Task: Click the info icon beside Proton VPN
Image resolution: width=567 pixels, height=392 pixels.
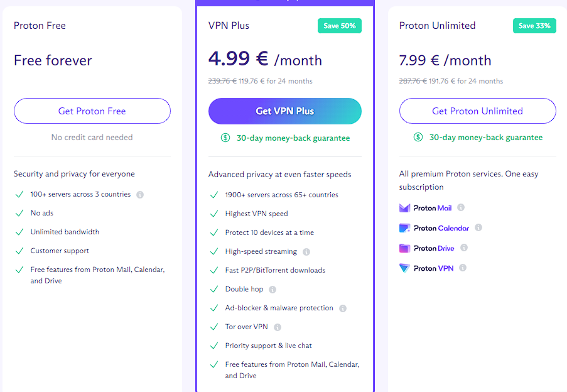Action: tap(463, 268)
